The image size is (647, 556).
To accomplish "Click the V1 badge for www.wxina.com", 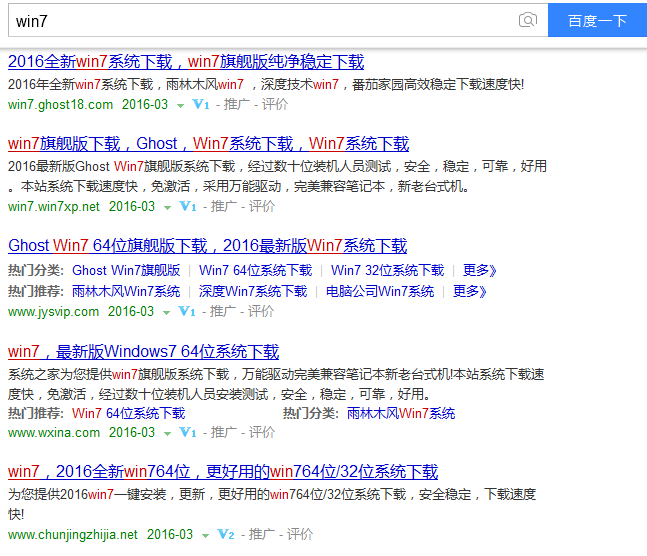I will point(188,433).
